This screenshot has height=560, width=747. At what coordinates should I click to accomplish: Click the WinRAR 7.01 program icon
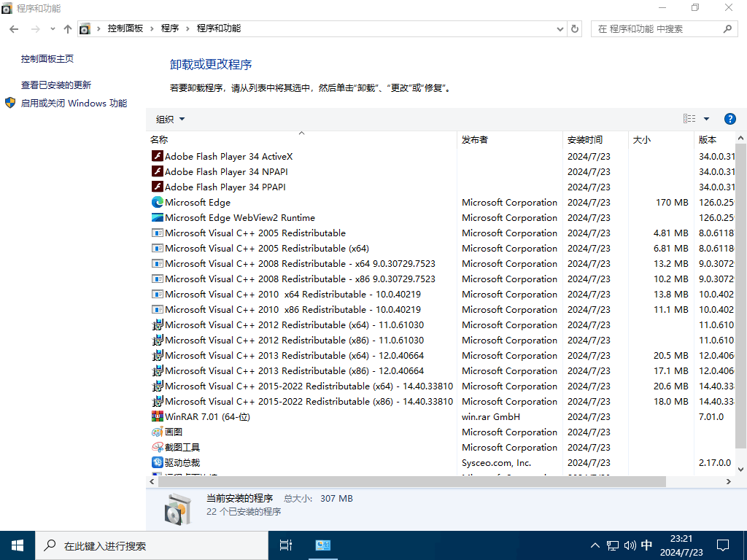[157, 416]
